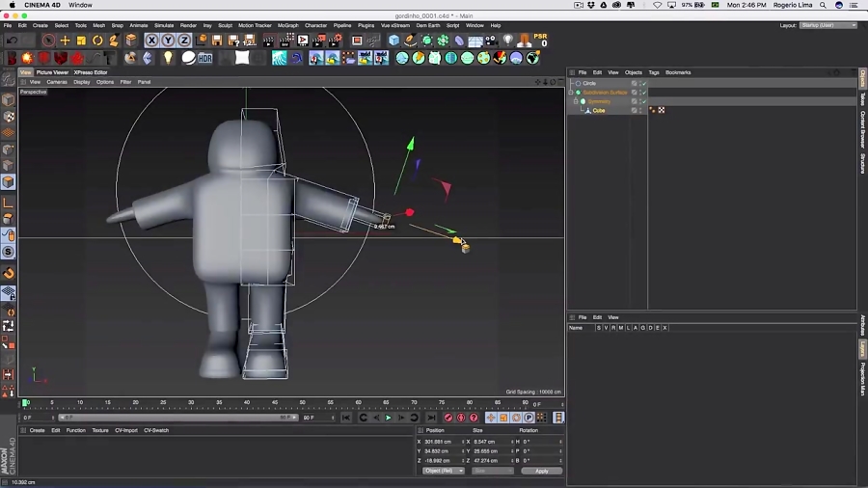
Task: Click Record Active Objects button
Action: (448, 418)
